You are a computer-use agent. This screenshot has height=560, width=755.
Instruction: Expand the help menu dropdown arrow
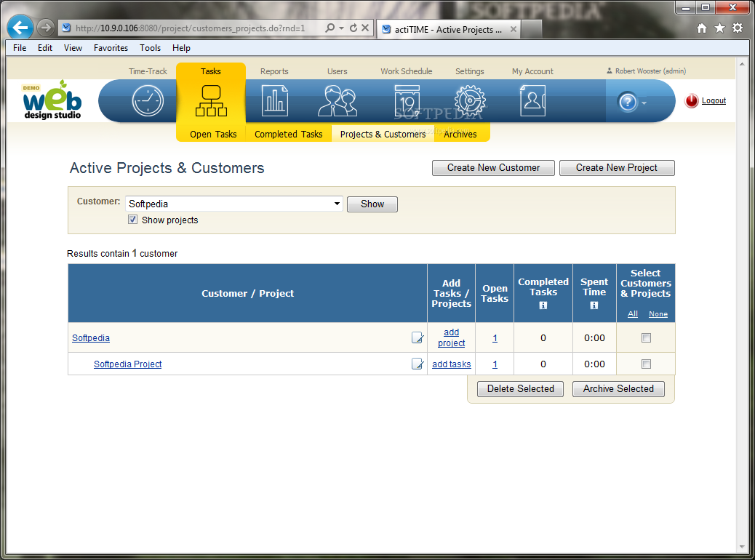644,103
